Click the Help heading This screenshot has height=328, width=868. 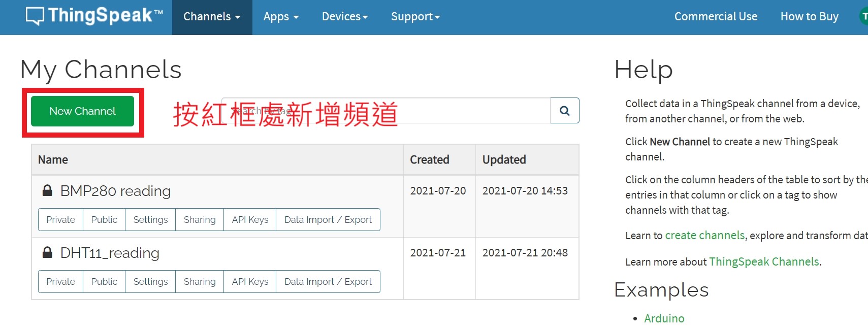(644, 70)
